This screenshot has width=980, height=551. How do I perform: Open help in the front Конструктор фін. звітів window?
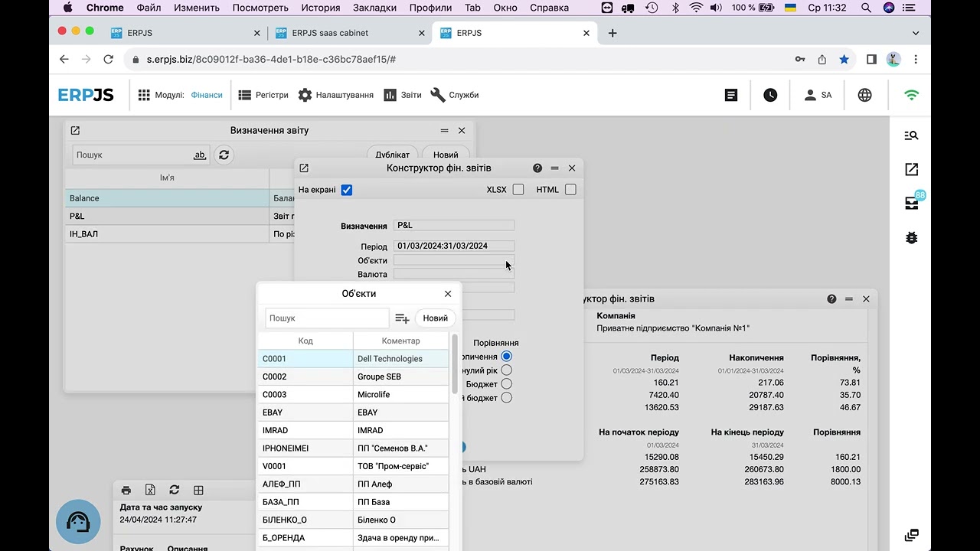pos(537,168)
